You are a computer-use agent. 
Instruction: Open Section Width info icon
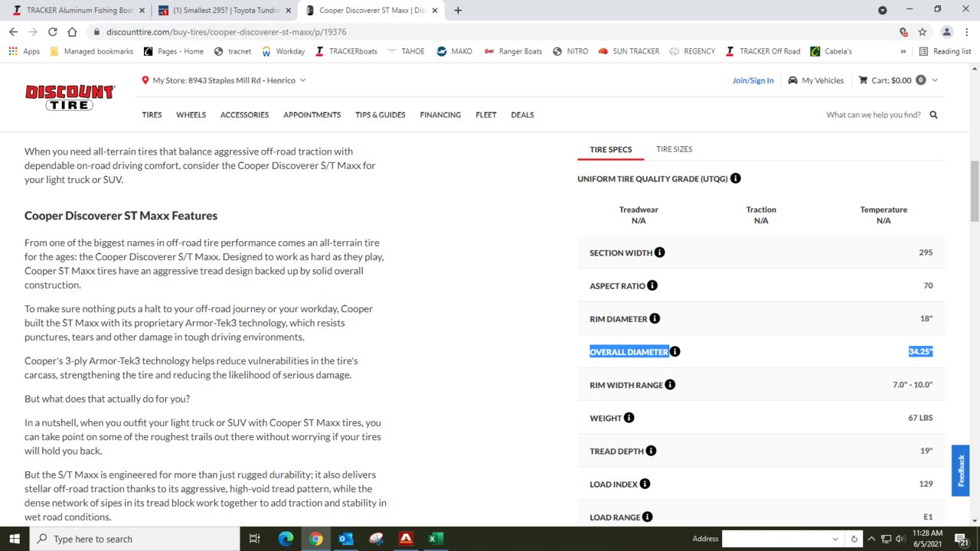coord(660,253)
